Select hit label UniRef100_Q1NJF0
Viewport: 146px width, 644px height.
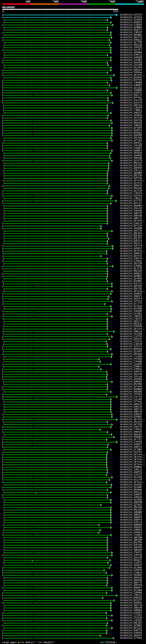131,30
